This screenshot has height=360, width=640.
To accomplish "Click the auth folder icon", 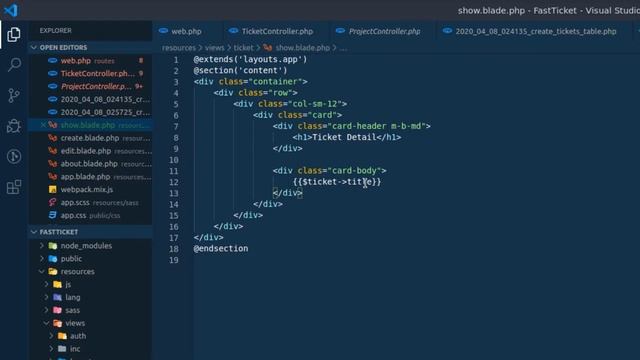I will [62, 336].
